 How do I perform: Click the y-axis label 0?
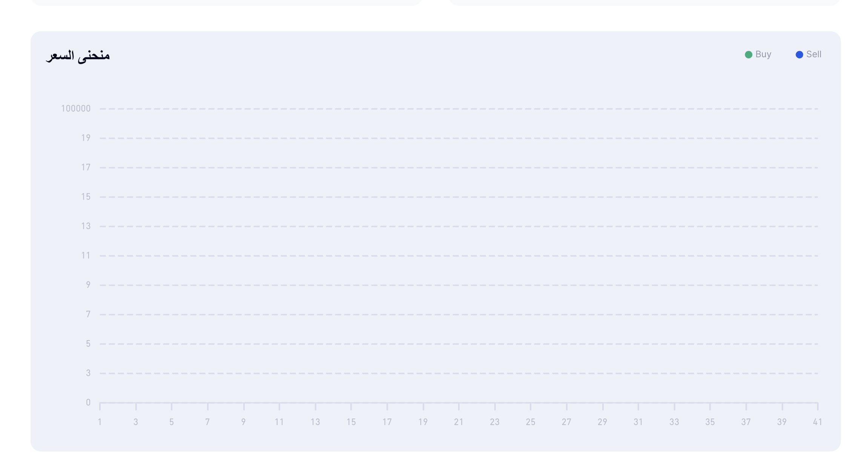point(88,402)
